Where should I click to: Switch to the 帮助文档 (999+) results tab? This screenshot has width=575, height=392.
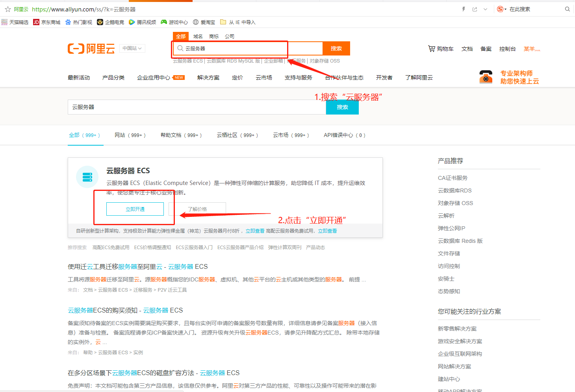[181, 135]
